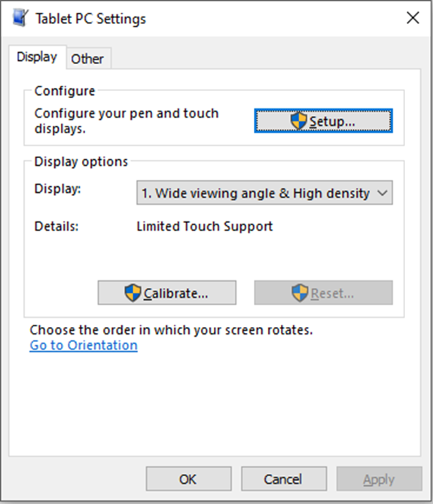This screenshot has width=433, height=504.
Task: Click the disabled Apply button
Action: pos(379,479)
